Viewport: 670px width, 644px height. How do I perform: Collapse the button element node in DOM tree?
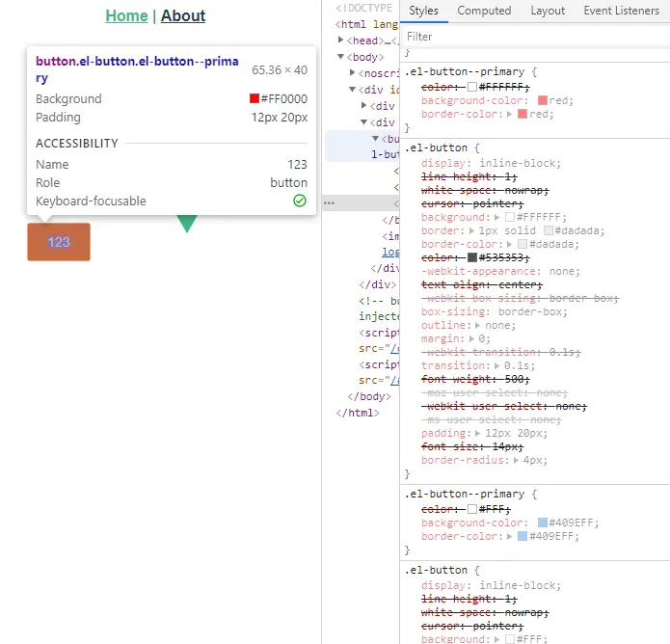[375, 139]
